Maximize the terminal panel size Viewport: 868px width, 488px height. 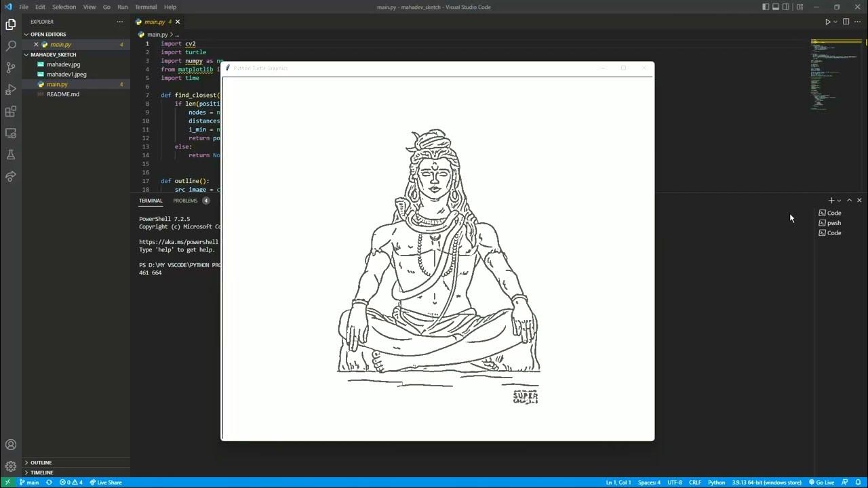click(849, 201)
